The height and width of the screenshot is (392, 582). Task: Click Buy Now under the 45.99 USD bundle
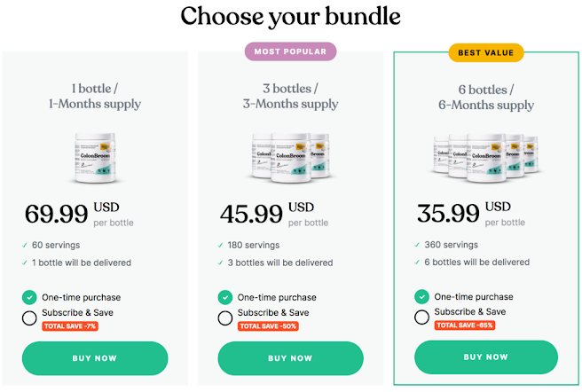tap(290, 358)
